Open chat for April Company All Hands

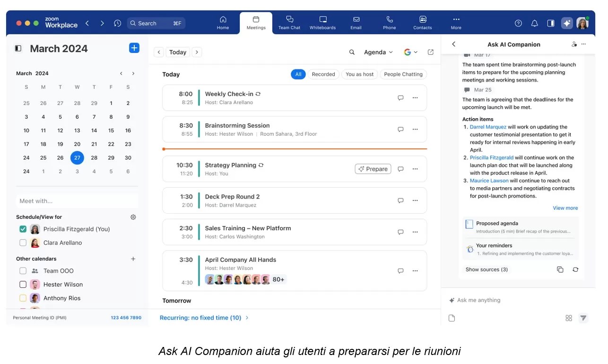point(400,271)
